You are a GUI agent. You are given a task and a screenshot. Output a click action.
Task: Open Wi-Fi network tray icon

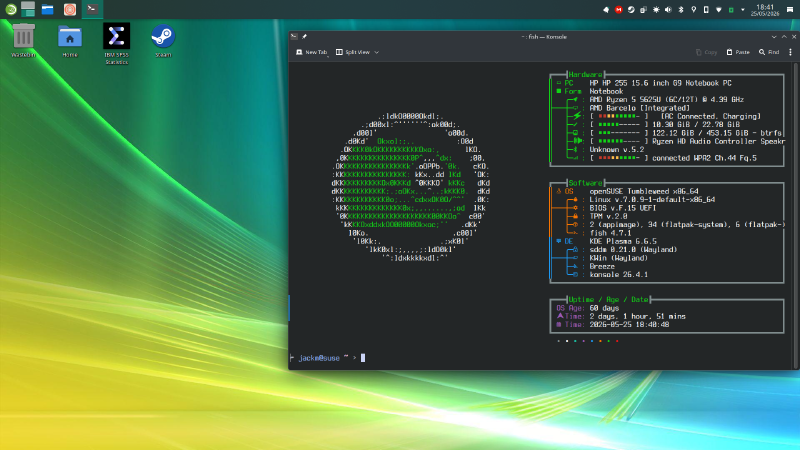tap(718, 10)
